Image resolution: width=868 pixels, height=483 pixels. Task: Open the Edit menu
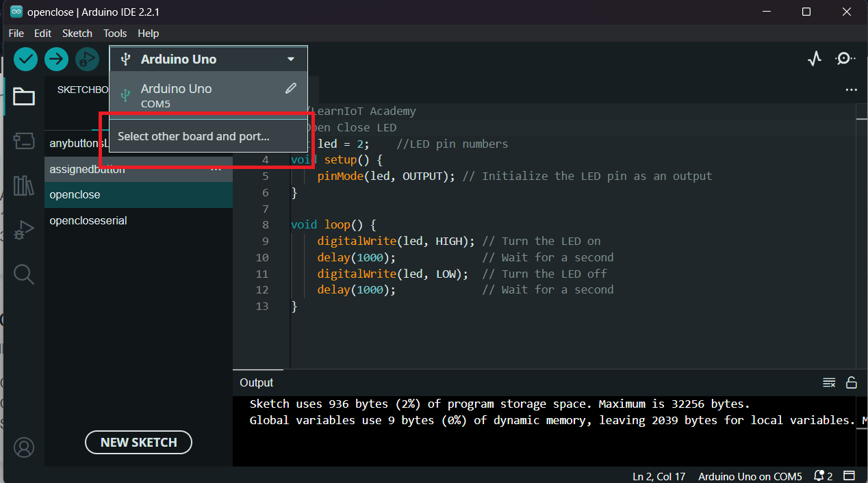pos(42,34)
